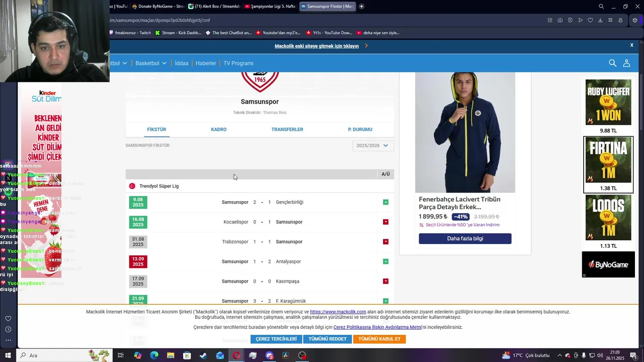Launch Microsoft Edge from the taskbar

(154, 355)
